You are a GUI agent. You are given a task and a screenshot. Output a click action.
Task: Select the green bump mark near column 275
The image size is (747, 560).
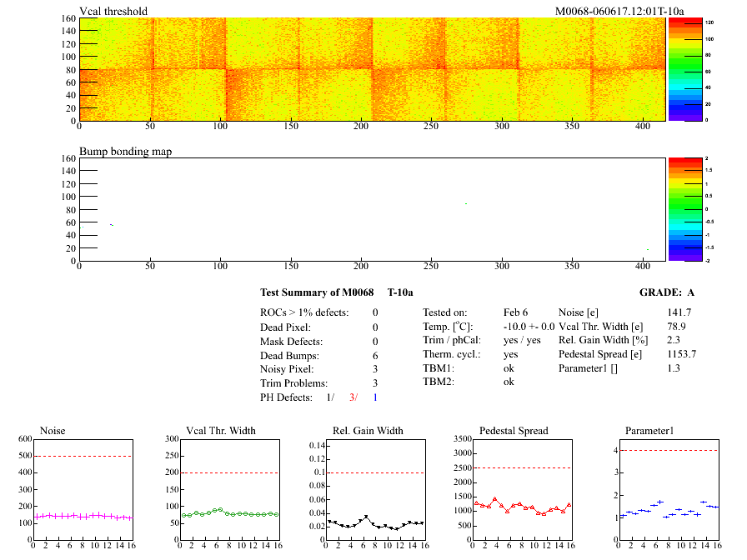click(x=466, y=203)
